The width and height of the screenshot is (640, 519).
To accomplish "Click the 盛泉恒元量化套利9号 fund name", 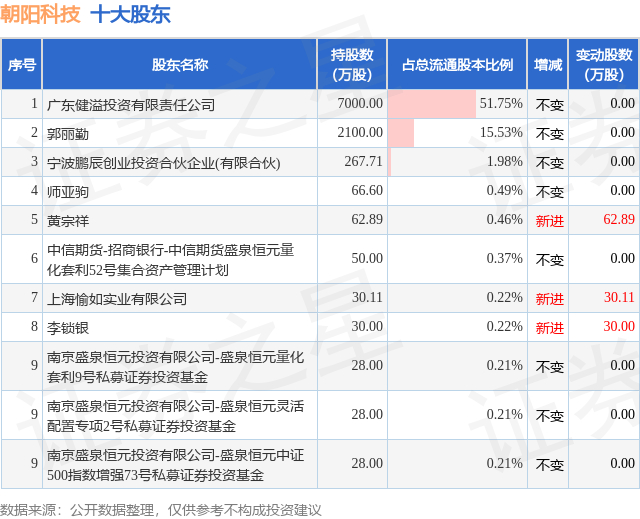I will (176, 366).
